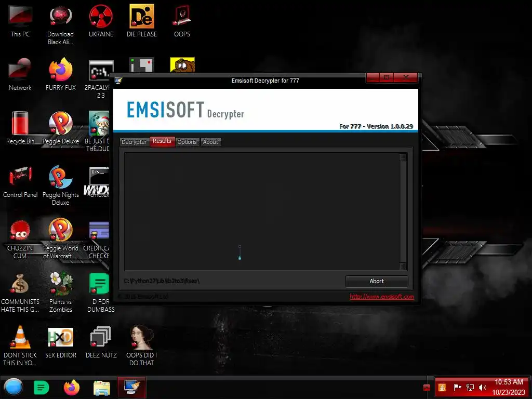
Task: Select the UKRAINE radiation desktop icon
Action: click(101, 21)
